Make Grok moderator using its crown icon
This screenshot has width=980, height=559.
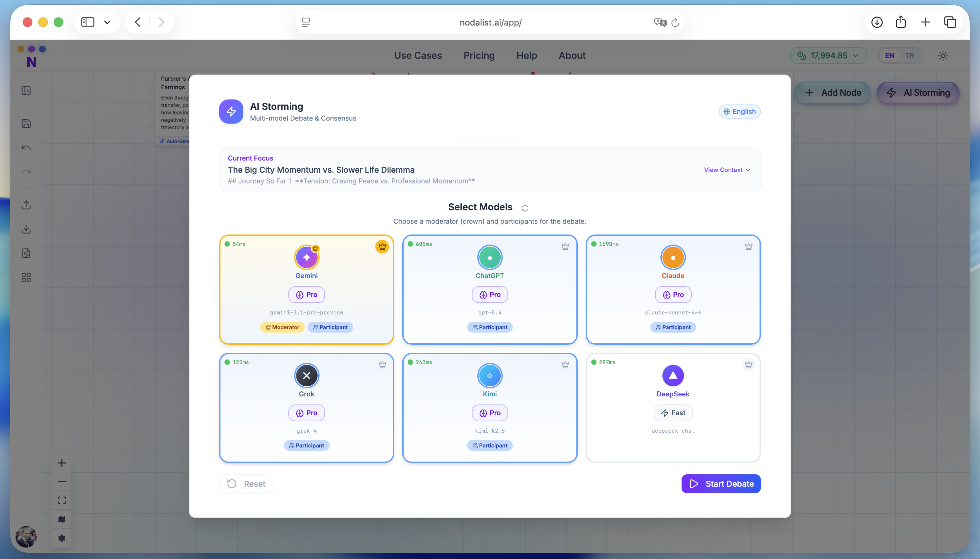pyautogui.click(x=382, y=365)
